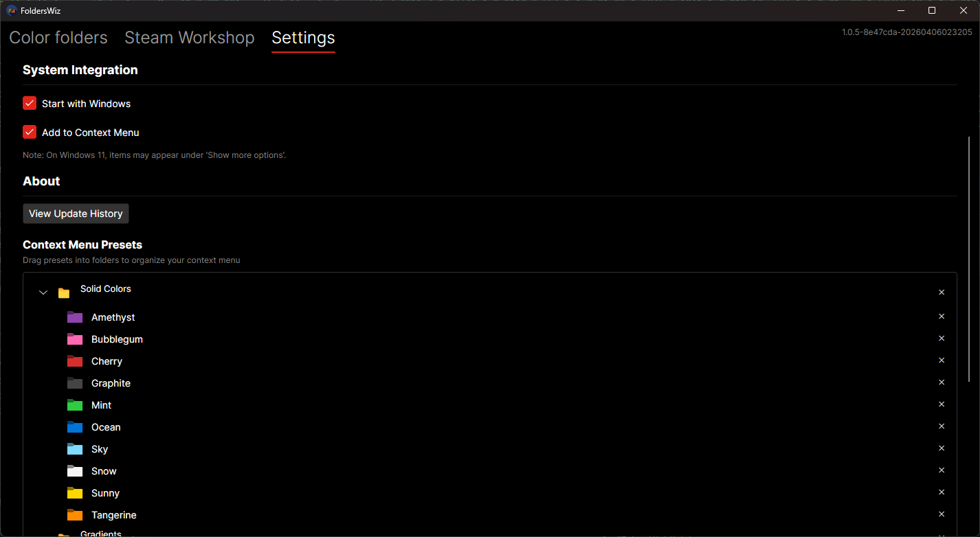This screenshot has height=537, width=980.
Task: Click the Sunny yellow folder icon
Action: pyautogui.click(x=75, y=493)
